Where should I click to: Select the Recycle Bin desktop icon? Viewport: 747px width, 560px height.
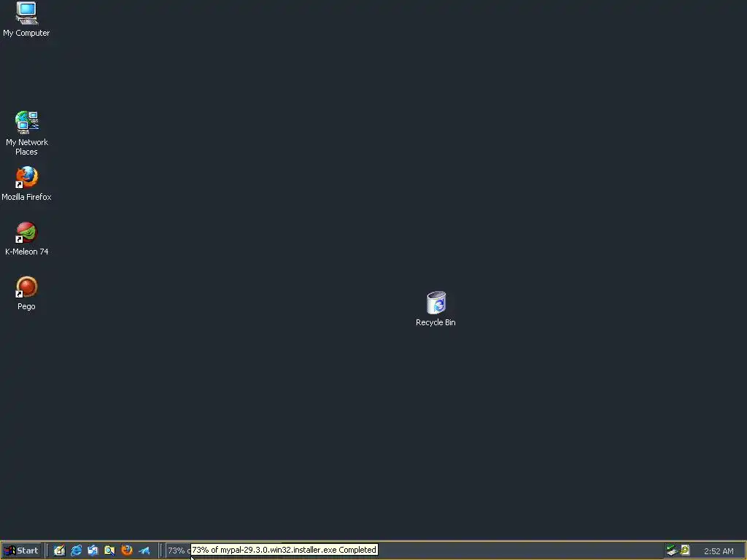tap(436, 309)
